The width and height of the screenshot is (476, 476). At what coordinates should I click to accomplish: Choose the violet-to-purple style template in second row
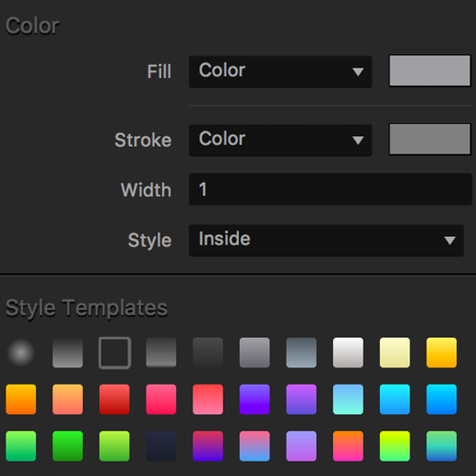[x=254, y=399]
